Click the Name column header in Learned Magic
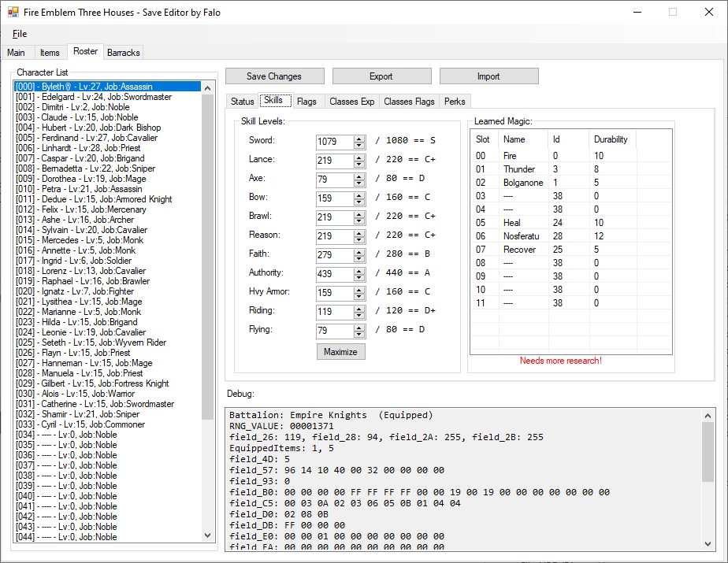Viewport: 728px width, 563px height. [524, 139]
